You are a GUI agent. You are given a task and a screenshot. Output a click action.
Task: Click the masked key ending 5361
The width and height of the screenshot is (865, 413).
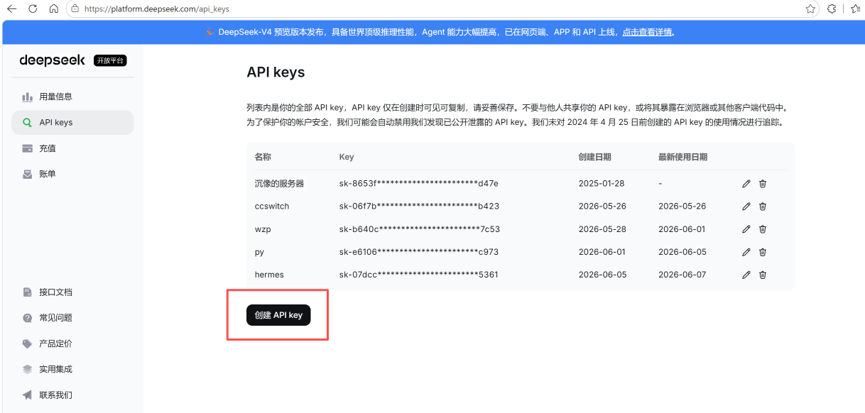(x=419, y=275)
